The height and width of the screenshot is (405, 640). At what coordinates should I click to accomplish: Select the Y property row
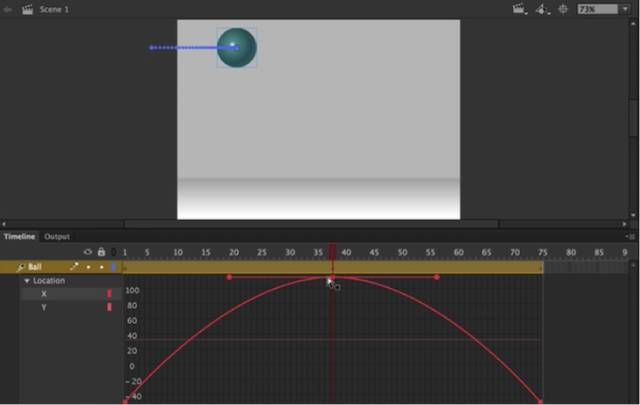click(44, 307)
